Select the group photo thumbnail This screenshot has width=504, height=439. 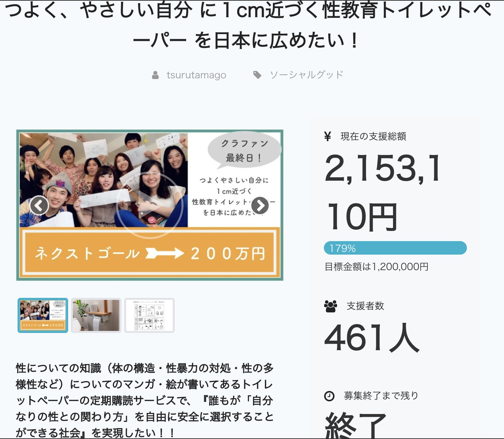click(x=43, y=315)
